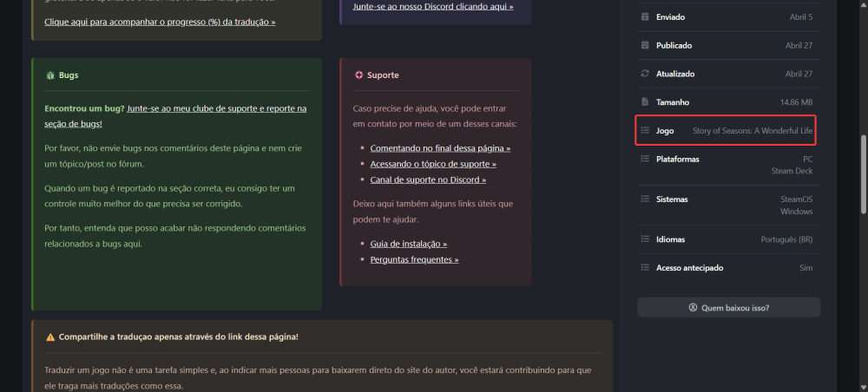The width and height of the screenshot is (868, 392).
Task: Click the 'Encontrou um bug?' bold text
Action: pos(85,108)
